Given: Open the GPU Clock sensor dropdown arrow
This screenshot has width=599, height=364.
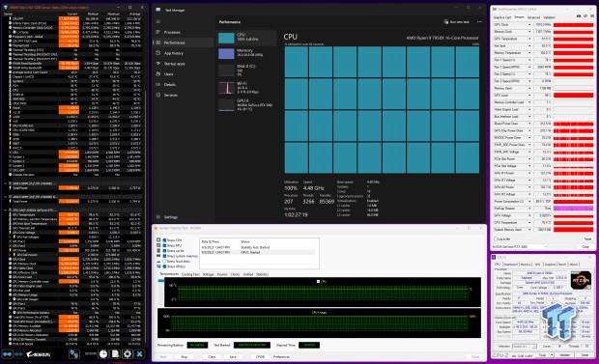Looking at the screenshot, I should 529,25.
